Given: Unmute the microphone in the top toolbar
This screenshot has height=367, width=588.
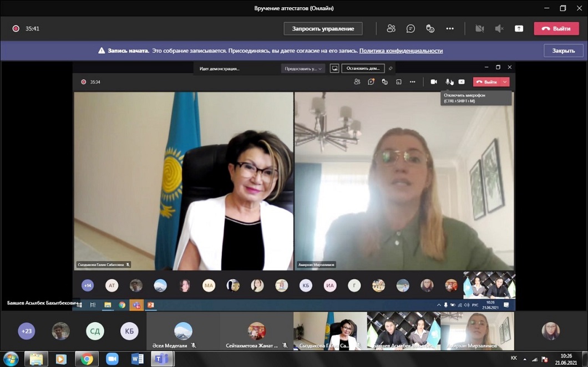Looking at the screenshot, I should tap(499, 29).
